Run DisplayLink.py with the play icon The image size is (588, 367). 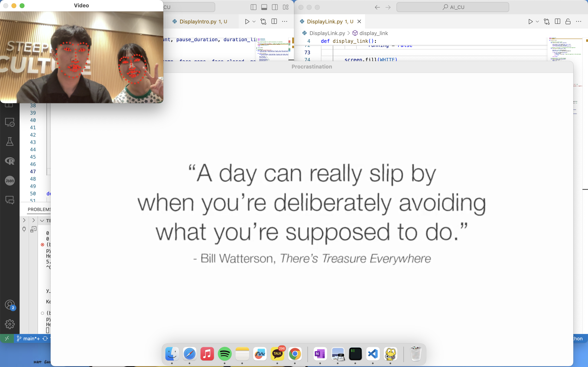click(x=530, y=21)
